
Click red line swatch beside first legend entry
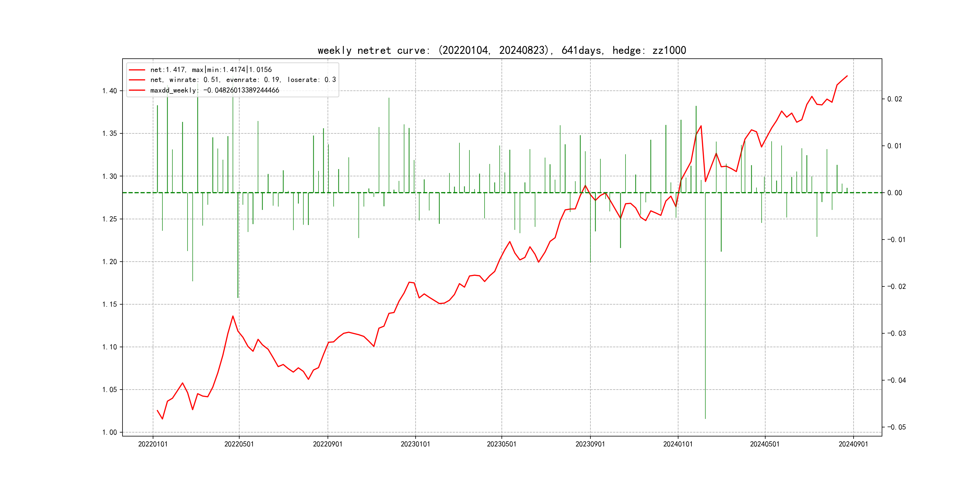[x=137, y=70]
